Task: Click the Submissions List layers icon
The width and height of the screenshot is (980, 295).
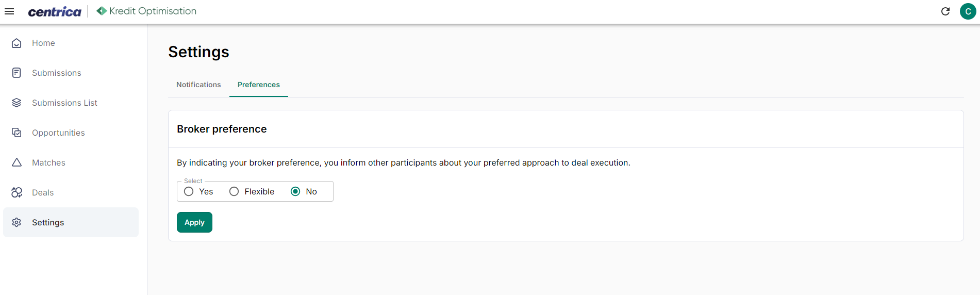Action: tap(16, 103)
